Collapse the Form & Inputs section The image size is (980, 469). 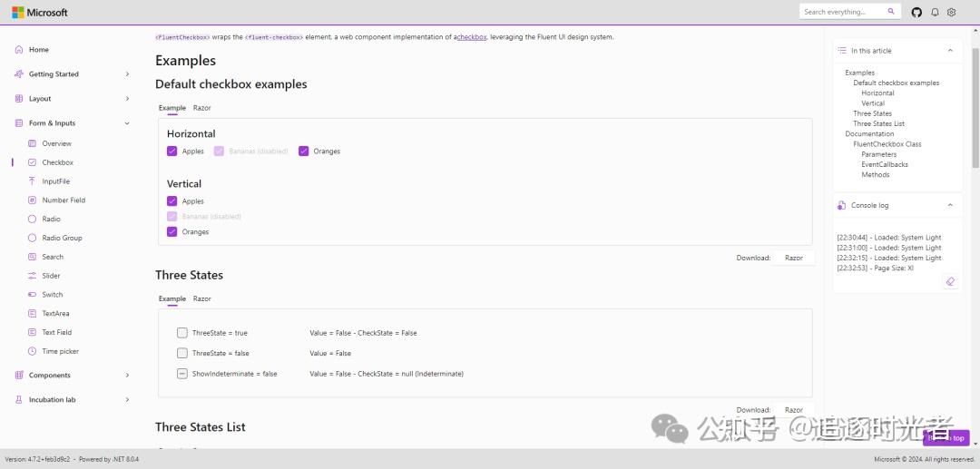tap(126, 123)
